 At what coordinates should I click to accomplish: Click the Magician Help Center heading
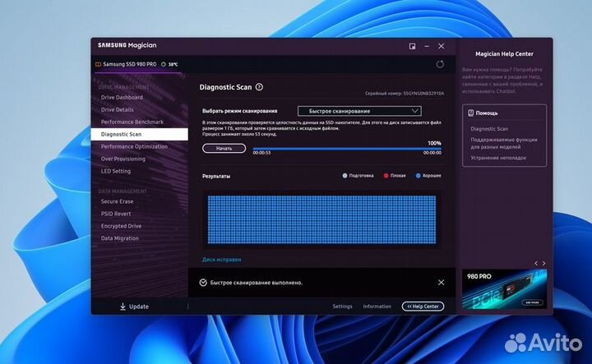tap(504, 54)
